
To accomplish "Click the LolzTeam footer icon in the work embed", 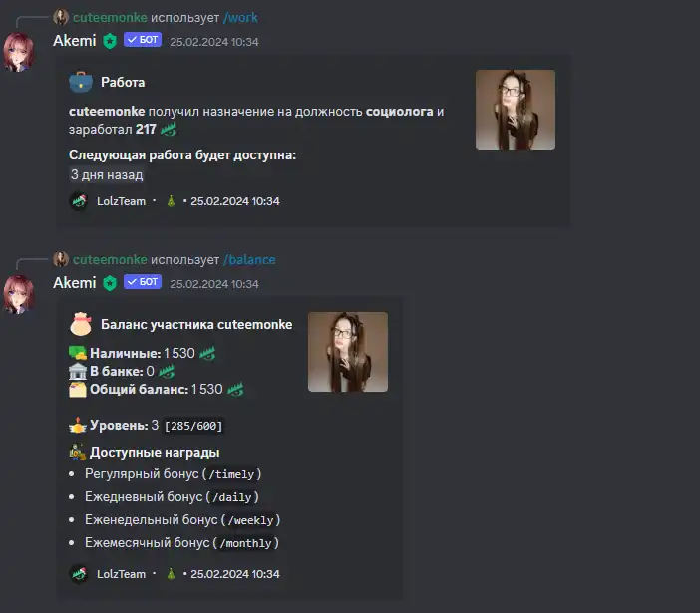I will [80, 201].
